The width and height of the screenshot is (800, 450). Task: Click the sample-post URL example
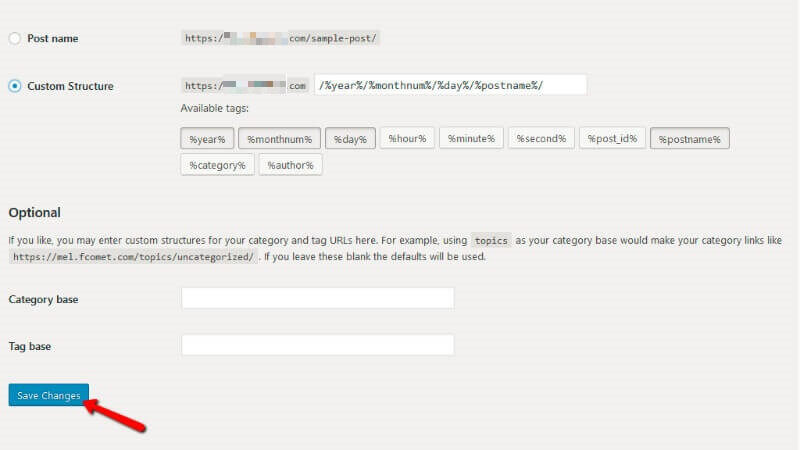tap(281, 38)
